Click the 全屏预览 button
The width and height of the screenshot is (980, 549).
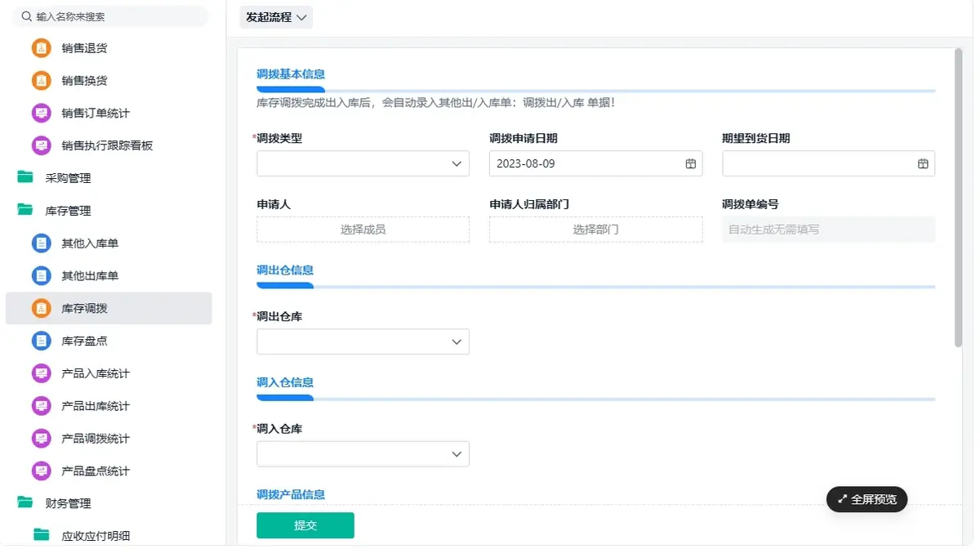click(866, 499)
